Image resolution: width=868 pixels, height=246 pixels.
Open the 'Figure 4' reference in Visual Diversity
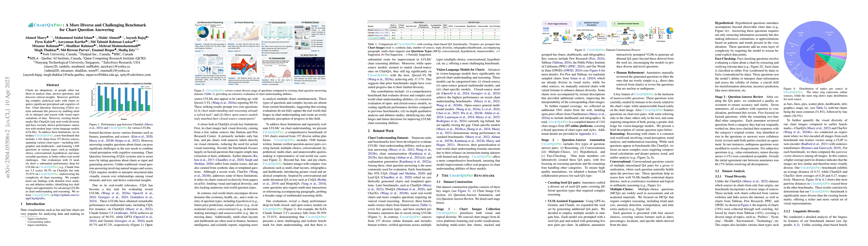pyautogui.click(x=746, y=205)
